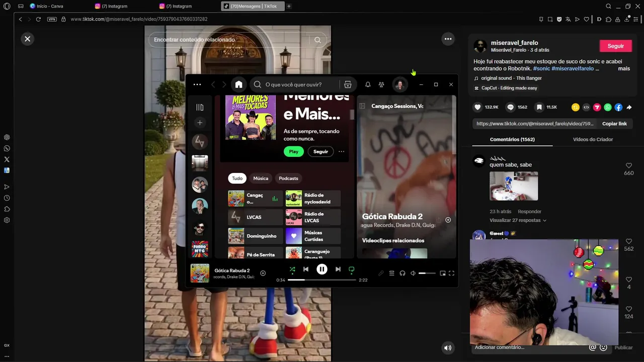The height and width of the screenshot is (362, 644).
Task: Open the TikTok comments bubble icon
Action: coord(510,107)
